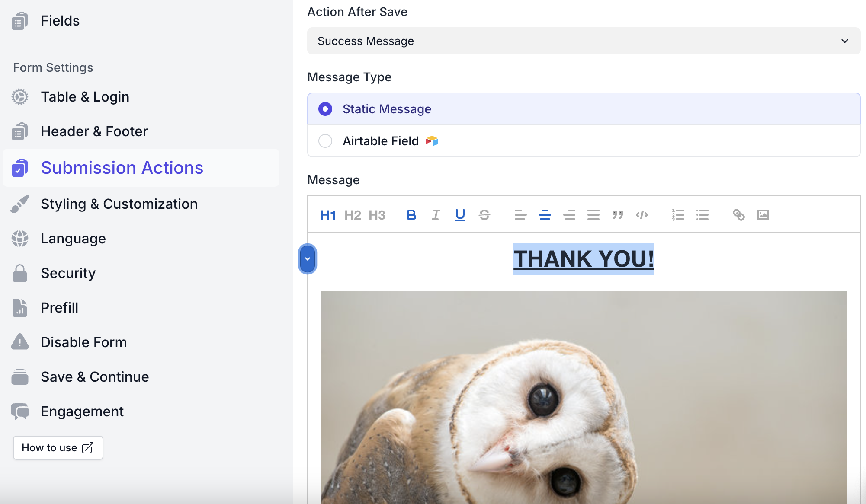This screenshot has width=866, height=504.
Task: Insert an image into the message
Action: [763, 215]
